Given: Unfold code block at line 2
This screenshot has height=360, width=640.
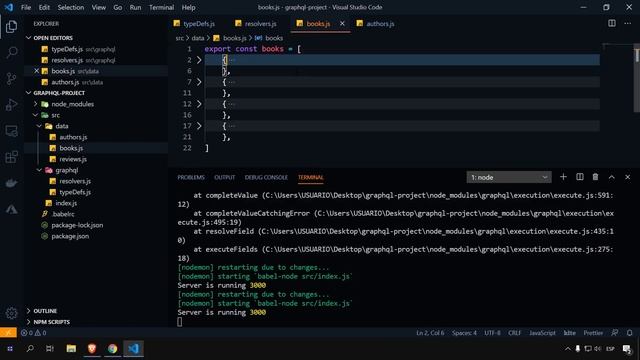Looking at the screenshot, I should (x=199, y=60).
